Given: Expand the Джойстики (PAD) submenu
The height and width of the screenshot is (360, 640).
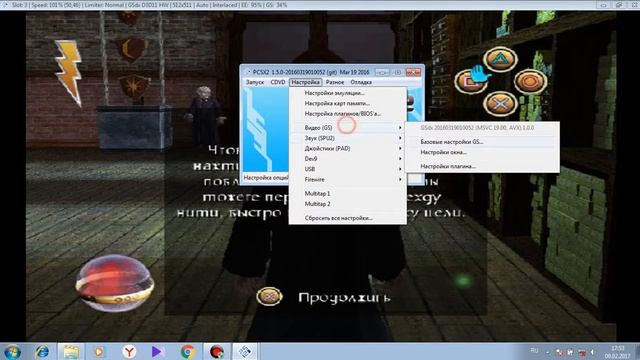Looking at the screenshot, I should click(x=347, y=149).
